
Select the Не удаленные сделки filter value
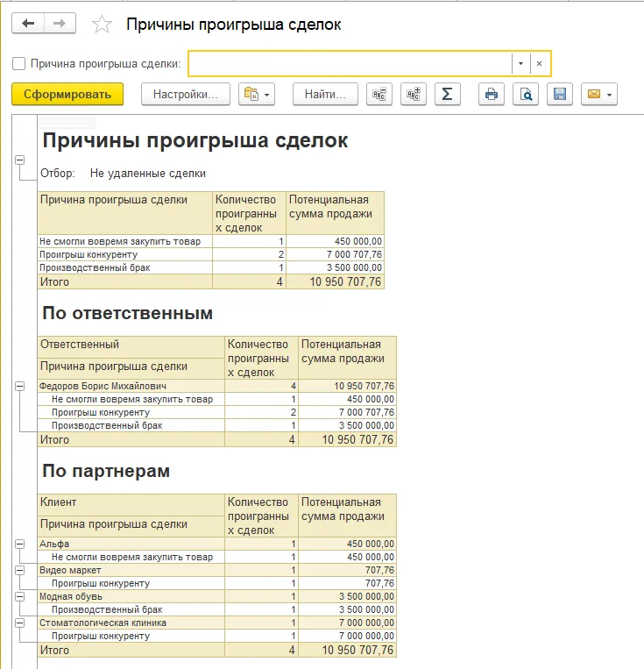[147, 174]
